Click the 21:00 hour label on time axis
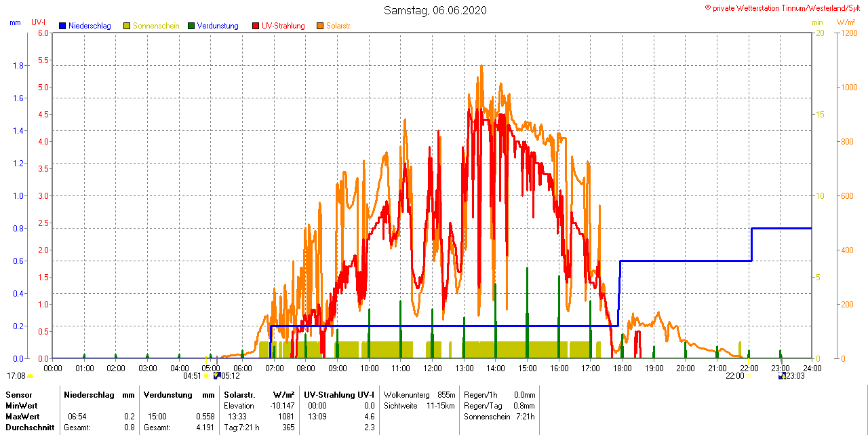This screenshot has height=435, width=868. click(717, 368)
